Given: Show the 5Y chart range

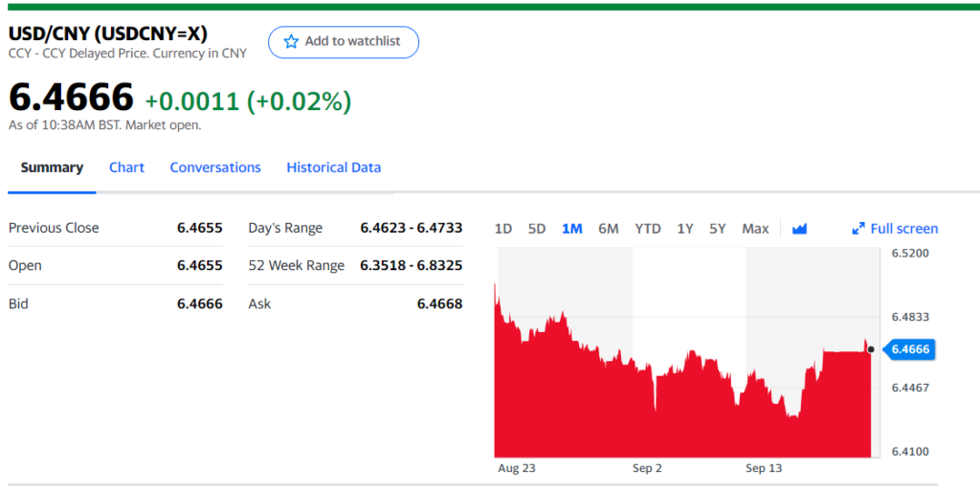Looking at the screenshot, I should [x=718, y=229].
